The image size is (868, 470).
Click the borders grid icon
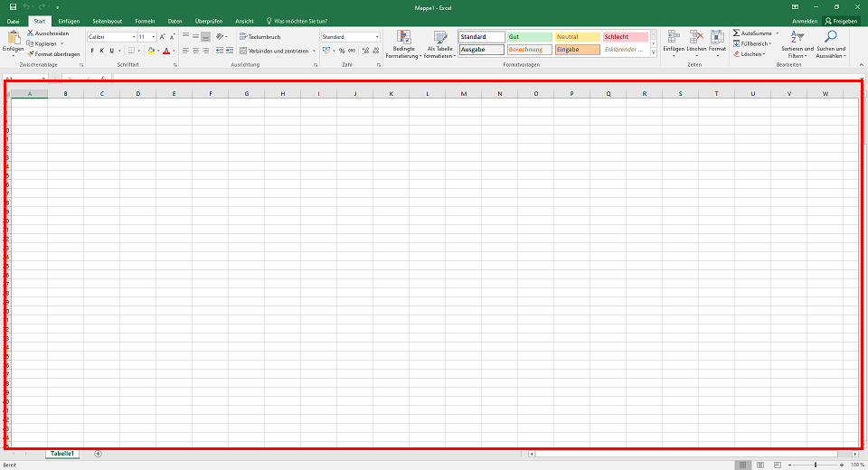tap(131, 51)
